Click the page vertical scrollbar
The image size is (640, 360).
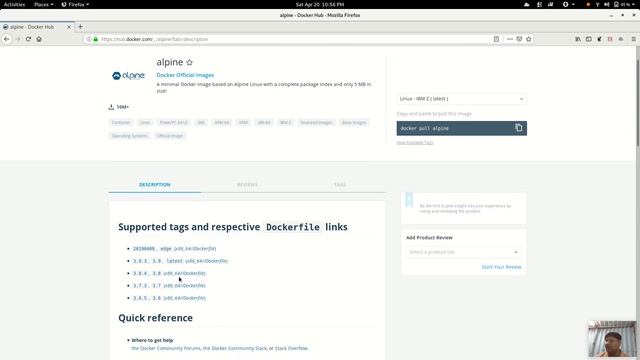click(638, 102)
